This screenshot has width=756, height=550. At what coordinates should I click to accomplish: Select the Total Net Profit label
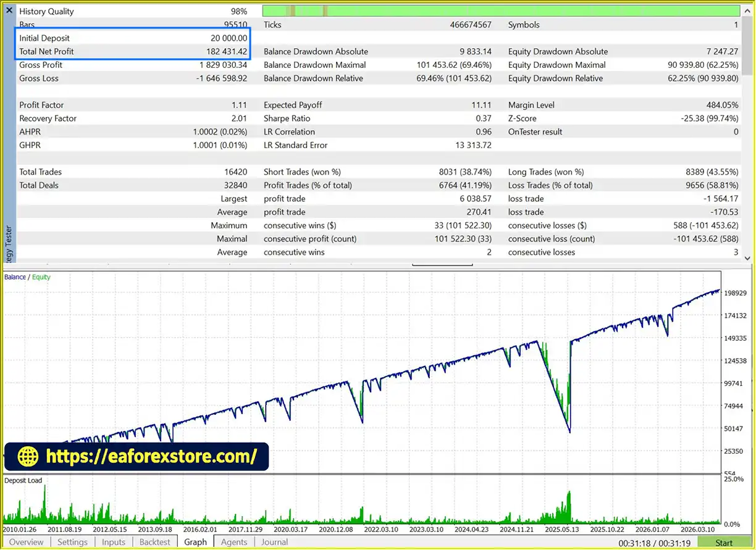46,52
